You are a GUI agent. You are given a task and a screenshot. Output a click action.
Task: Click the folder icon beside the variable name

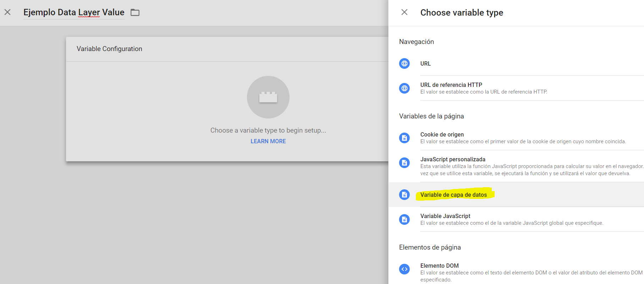(135, 13)
